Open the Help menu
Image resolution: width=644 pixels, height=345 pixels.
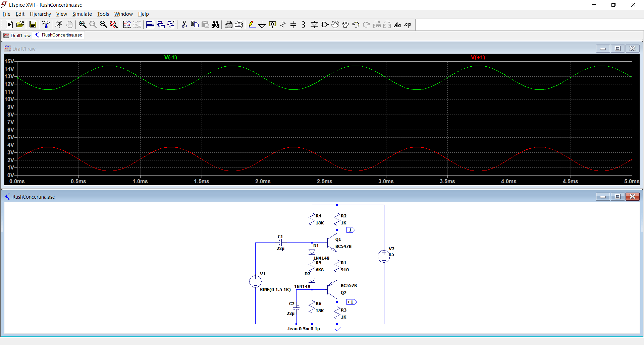[x=143, y=14]
